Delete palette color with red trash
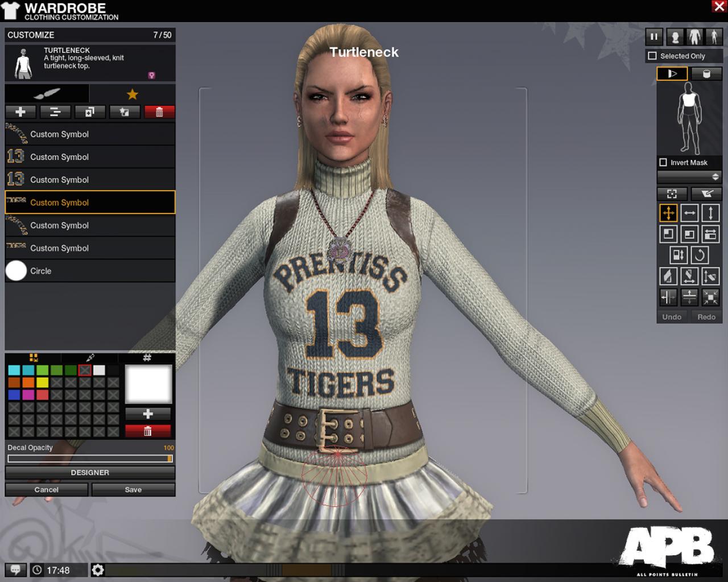 (x=148, y=431)
